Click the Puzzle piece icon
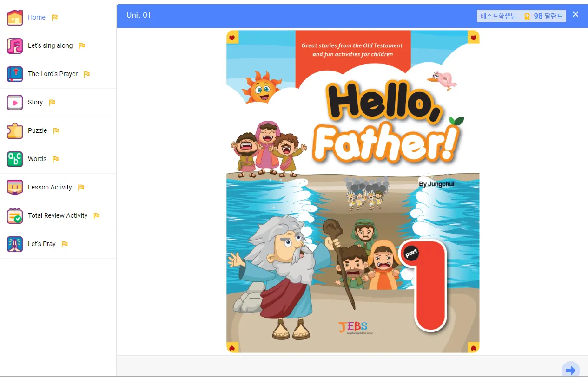Screen dimensions: 588x377 (15, 131)
